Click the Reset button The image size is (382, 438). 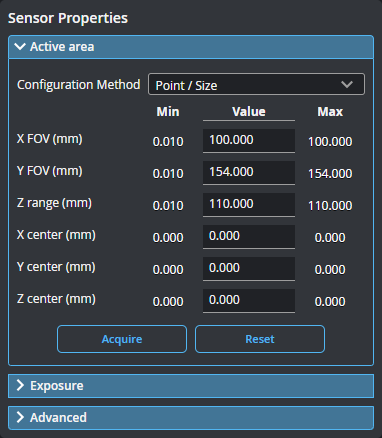(260, 339)
